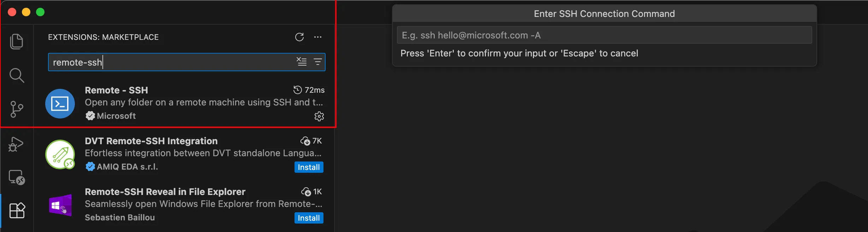Clear extensions search results

coord(302,62)
